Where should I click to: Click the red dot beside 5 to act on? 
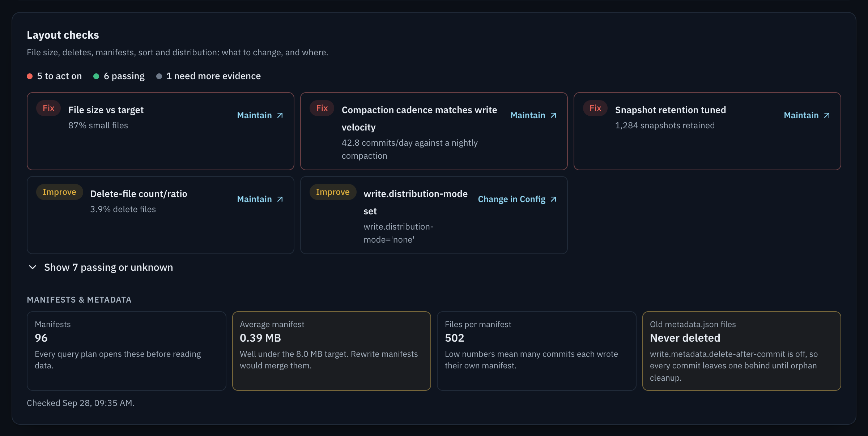point(30,76)
